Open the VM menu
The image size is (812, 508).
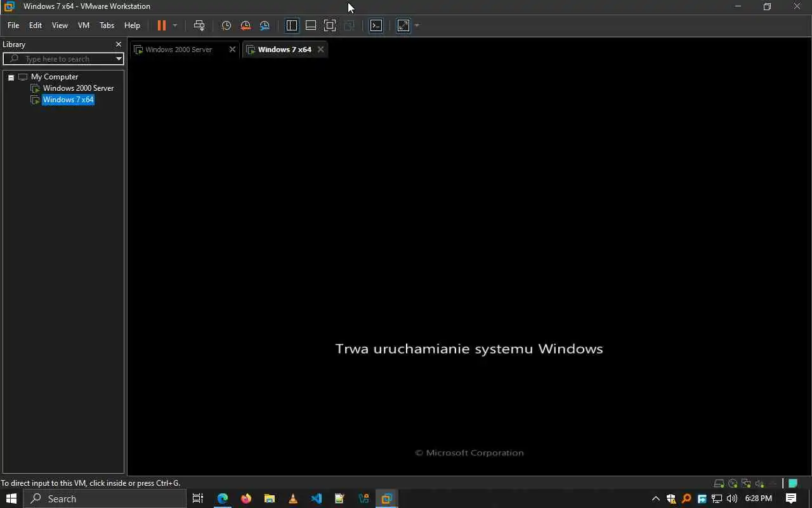pos(84,25)
